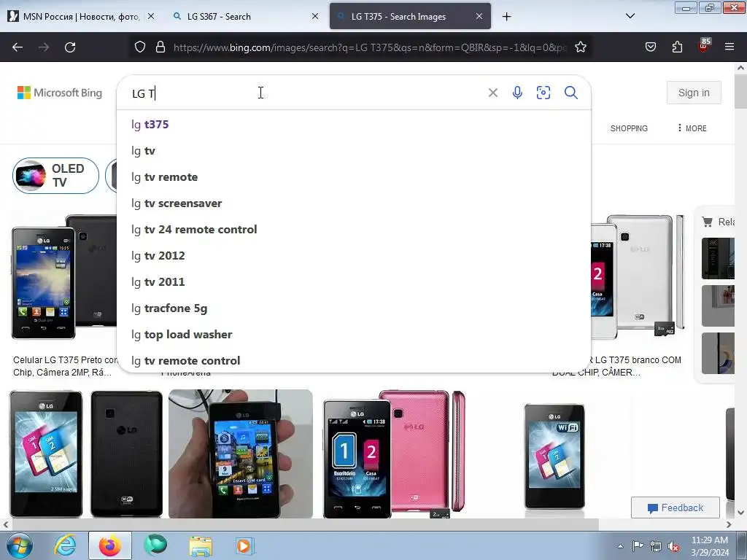Launch Internet Explorer from the taskbar

pos(65,545)
